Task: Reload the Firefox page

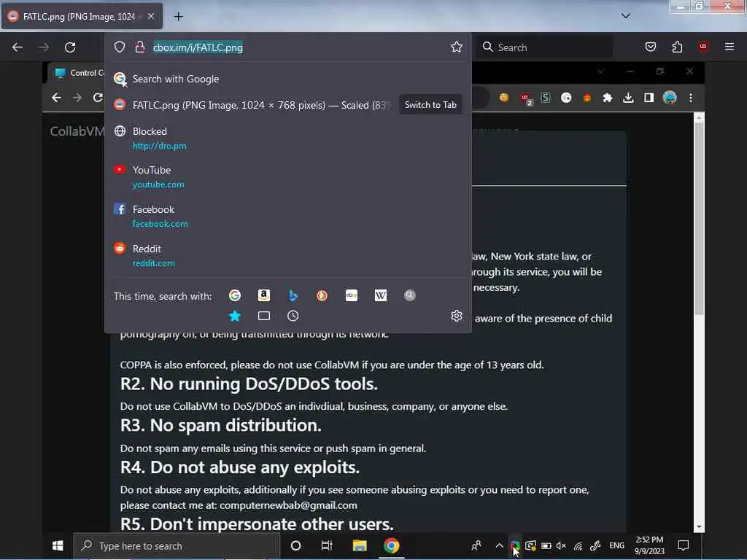Action: (x=70, y=47)
